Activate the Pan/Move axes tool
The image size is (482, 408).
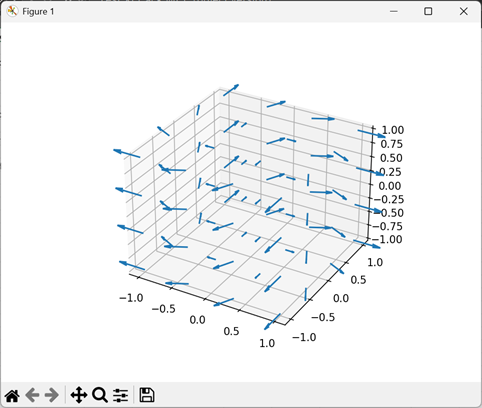coord(79,395)
